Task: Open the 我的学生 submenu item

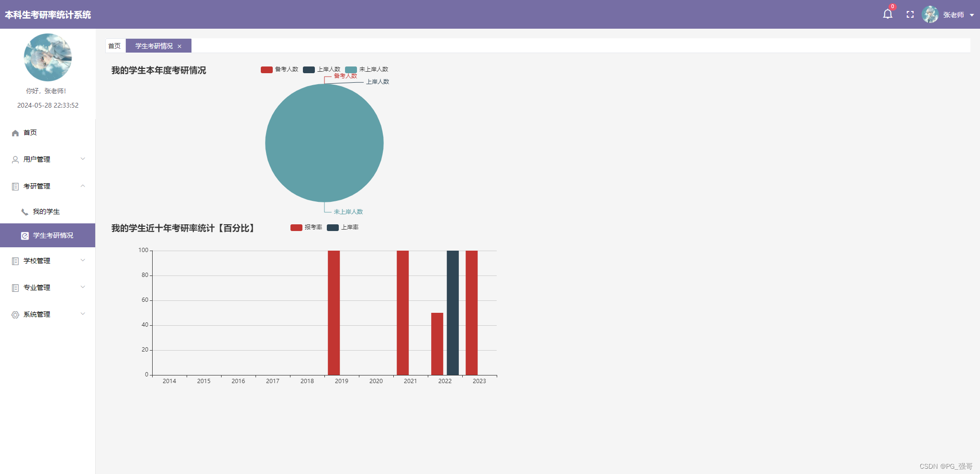Action: click(x=48, y=211)
